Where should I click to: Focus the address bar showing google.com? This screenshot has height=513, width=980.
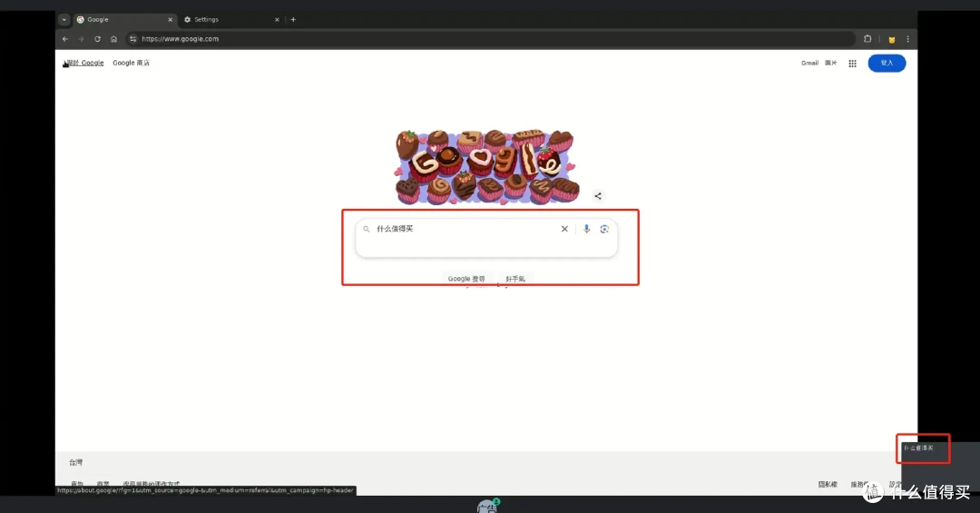(x=491, y=39)
